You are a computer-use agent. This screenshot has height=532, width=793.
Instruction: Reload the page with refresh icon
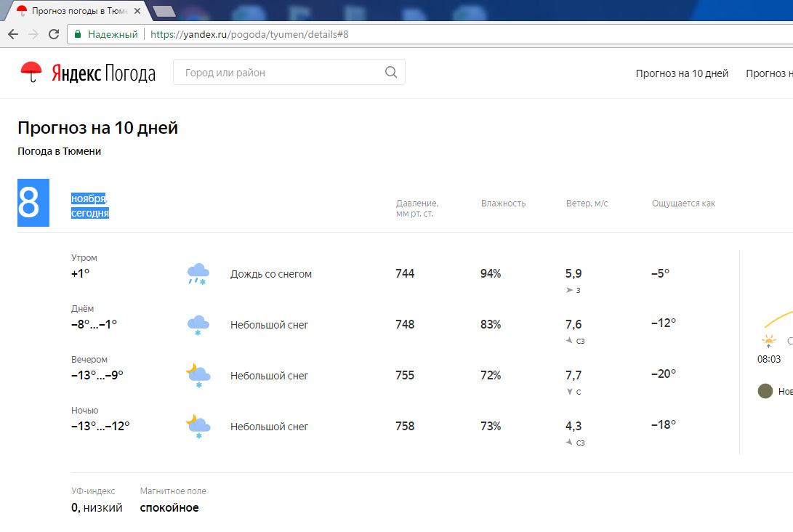[x=54, y=34]
